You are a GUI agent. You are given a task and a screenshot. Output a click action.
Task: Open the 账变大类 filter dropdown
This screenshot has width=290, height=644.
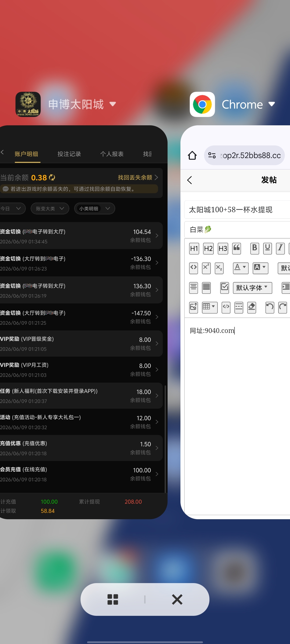(50, 208)
